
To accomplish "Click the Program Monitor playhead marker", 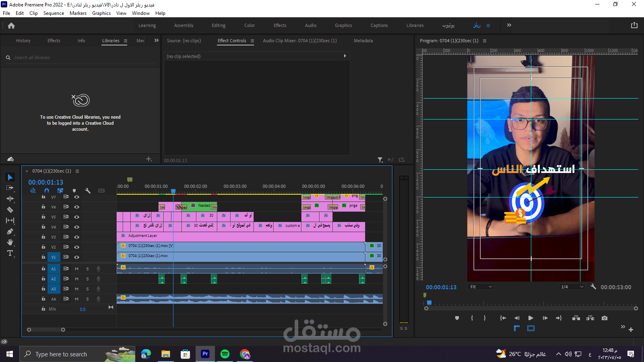I will point(429,302).
